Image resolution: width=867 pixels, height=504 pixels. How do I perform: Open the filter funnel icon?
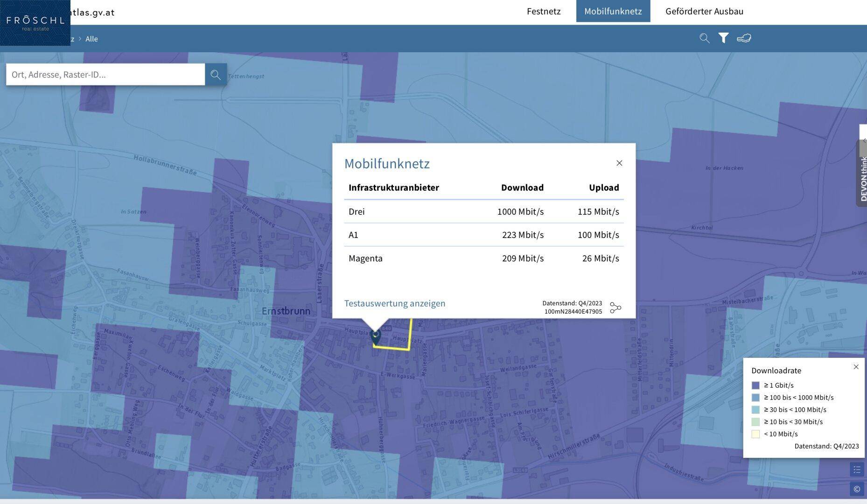(x=723, y=38)
